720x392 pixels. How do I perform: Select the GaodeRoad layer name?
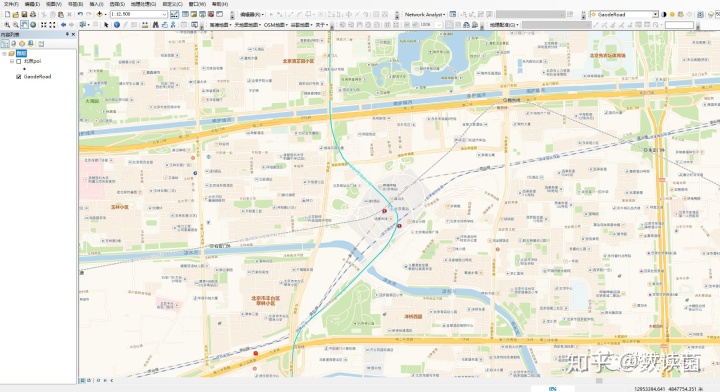tap(37, 77)
